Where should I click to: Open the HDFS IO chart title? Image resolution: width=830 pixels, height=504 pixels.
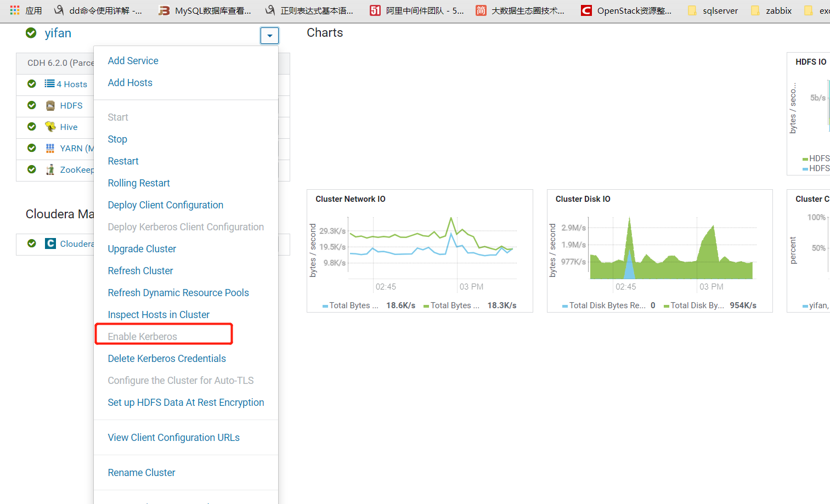click(811, 62)
